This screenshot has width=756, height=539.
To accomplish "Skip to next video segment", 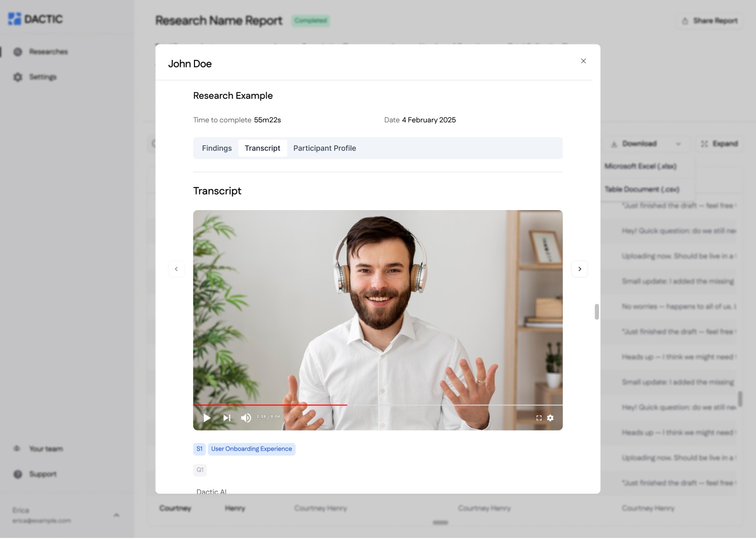I will click(227, 418).
